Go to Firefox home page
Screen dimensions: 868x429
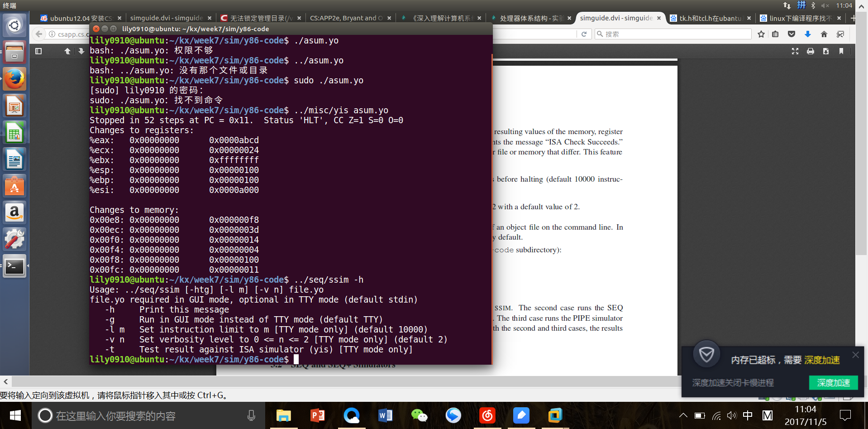point(824,34)
